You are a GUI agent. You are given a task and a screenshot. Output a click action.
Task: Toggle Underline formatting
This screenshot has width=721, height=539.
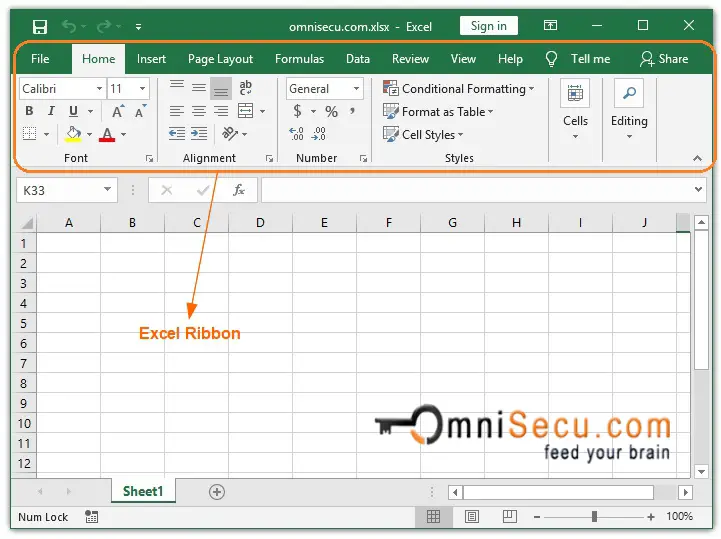73,111
